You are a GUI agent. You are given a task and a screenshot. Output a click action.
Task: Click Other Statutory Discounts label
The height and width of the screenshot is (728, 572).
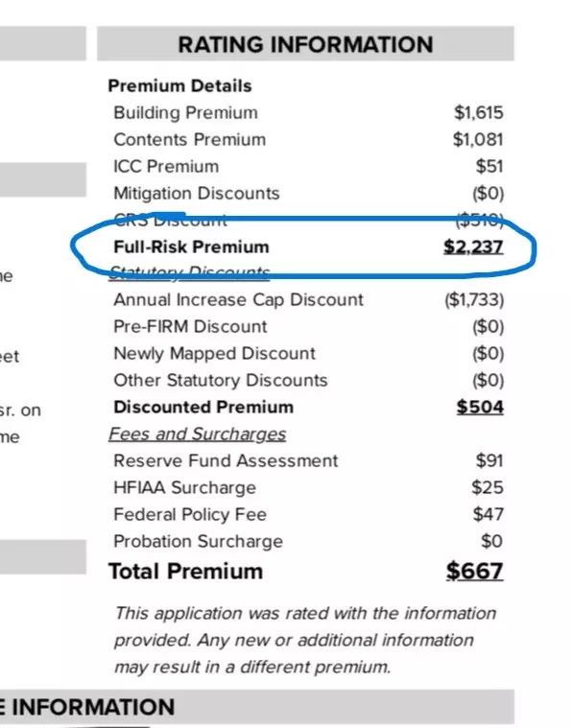click(221, 380)
